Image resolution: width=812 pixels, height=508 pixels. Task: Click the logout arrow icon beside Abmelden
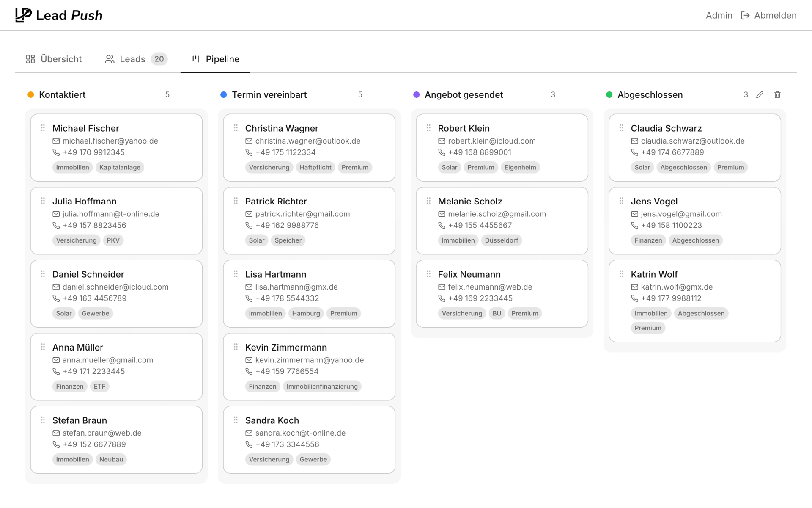(x=745, y=15)
